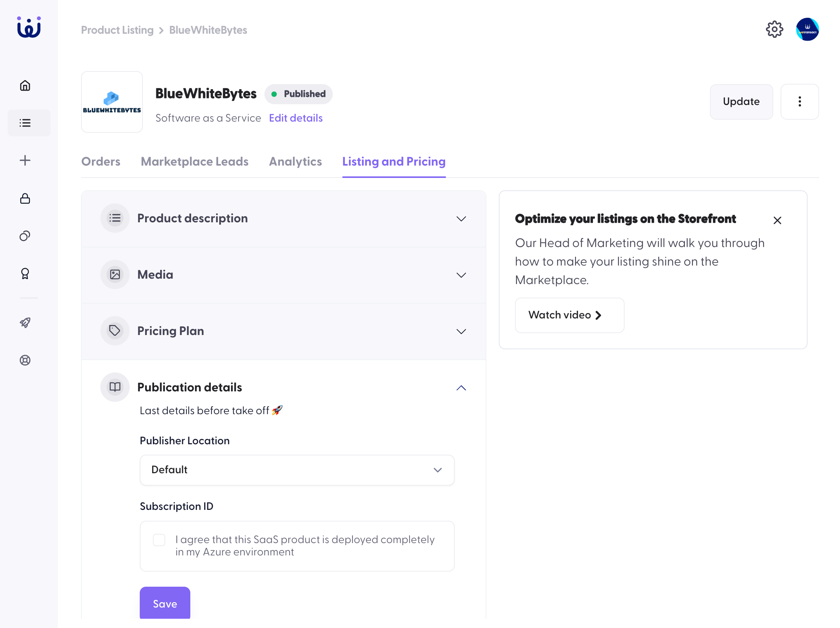
Task: Open settings gear icon
Action: pyautogui.click(x=774, y=29)
